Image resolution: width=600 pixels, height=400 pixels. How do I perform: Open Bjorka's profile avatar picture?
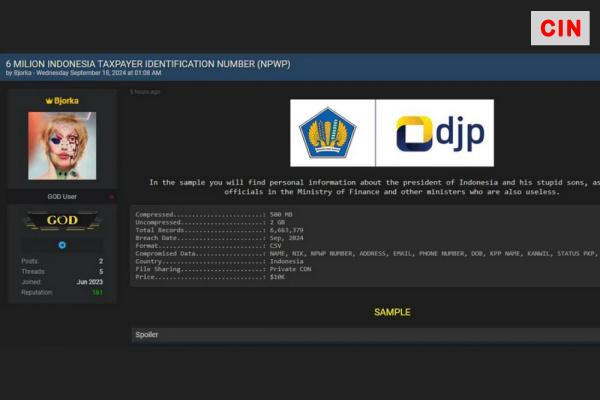tap(62, 146)
